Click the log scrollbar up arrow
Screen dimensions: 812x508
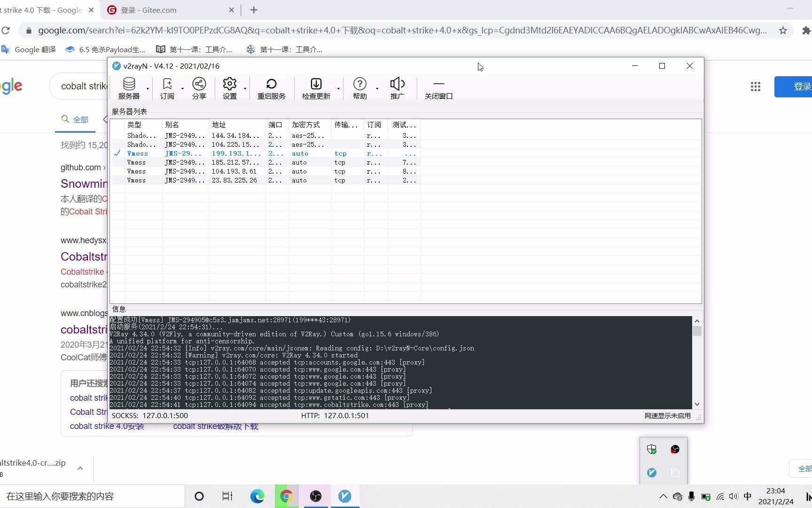697,321
